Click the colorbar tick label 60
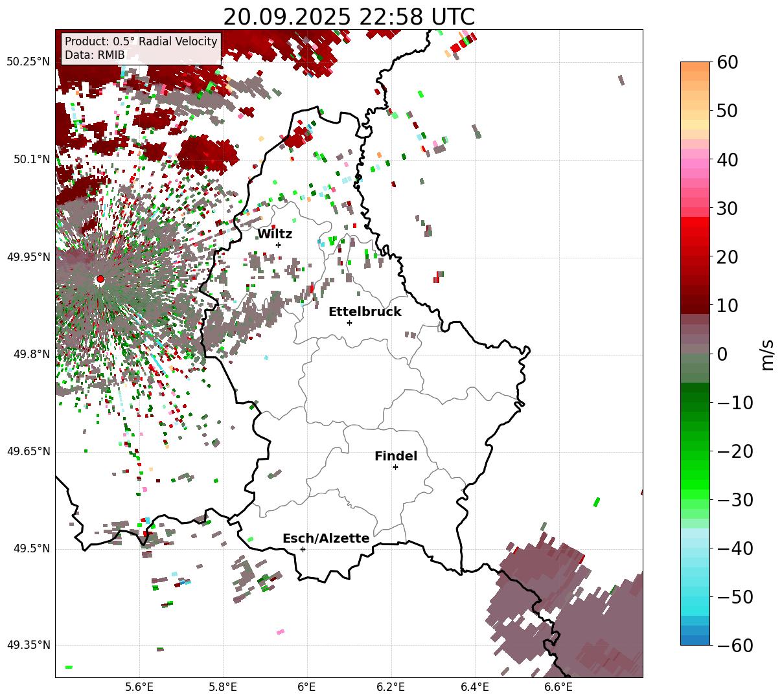The width and height of the screenshot is (782, 700). click(728, 62)
